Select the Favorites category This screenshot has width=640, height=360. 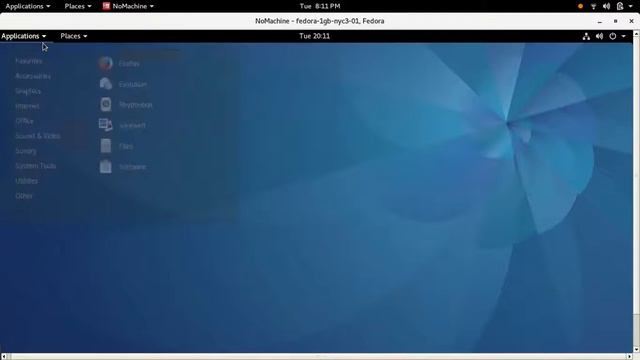(29, 61)
